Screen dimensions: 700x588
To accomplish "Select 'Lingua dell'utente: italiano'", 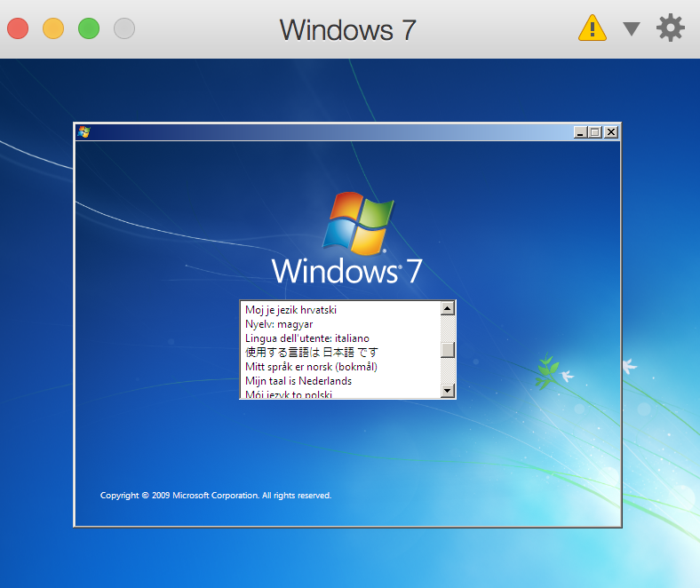I will (340, 338).
